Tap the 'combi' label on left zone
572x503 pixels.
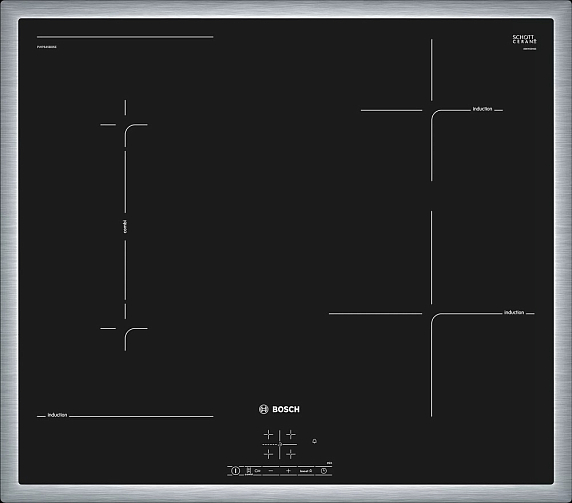(x=125, y=227)
